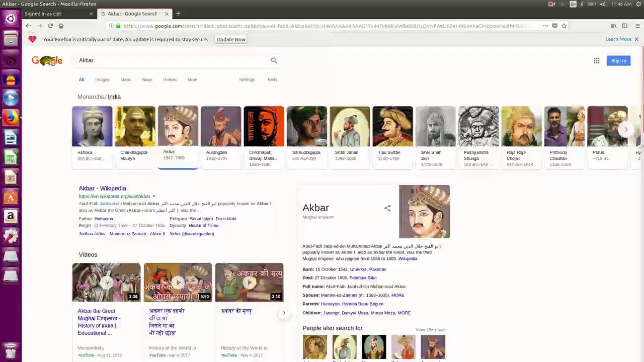This screenshot has width=644, height=362.
Task: Expand the Wikipedia result URL dropdown arrow
Action: [154, 197]
